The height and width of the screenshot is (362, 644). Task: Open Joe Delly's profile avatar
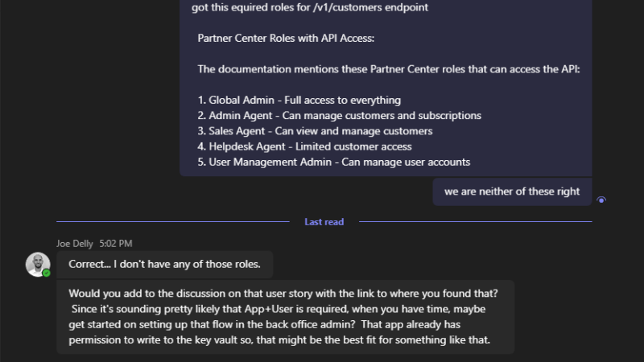point(38,265)
